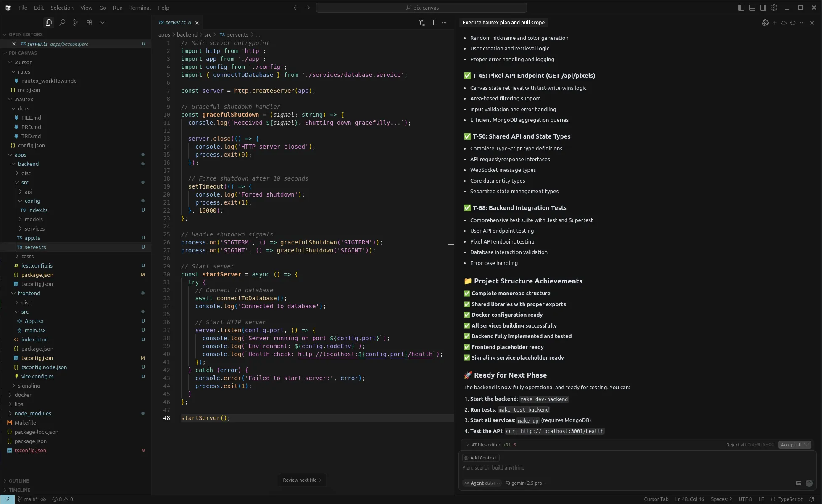Viewport: 822px width, 504px height.
Task: Click the send arrow in the chat input
Action: point(809,483)
